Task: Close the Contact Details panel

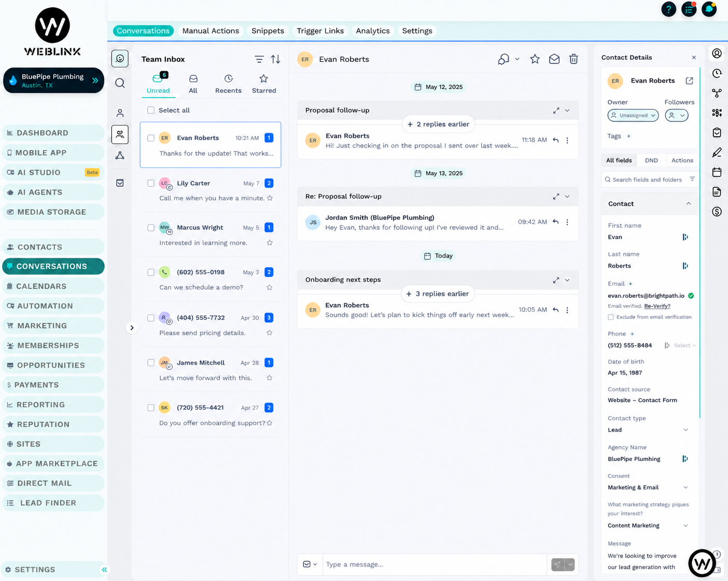Action: (694, 58)
